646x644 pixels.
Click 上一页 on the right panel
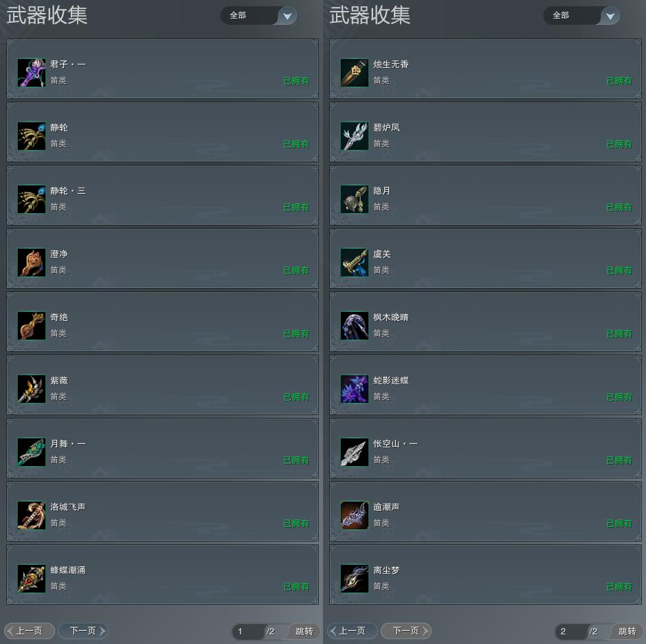pos(353,631)
